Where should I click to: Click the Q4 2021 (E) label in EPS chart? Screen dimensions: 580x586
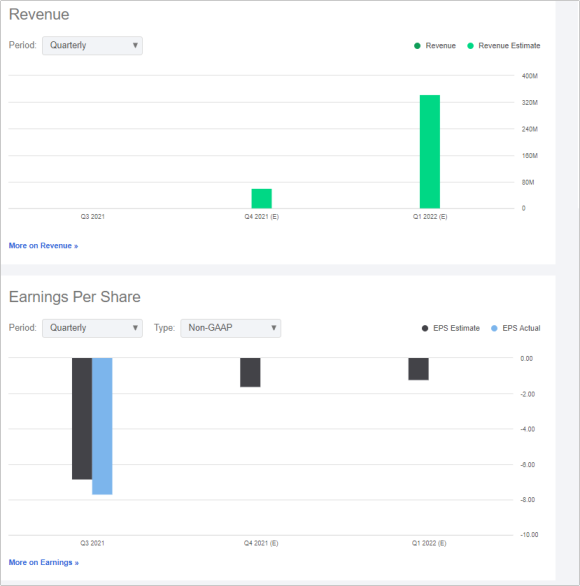pyautogui.click(x=261, y=543)
